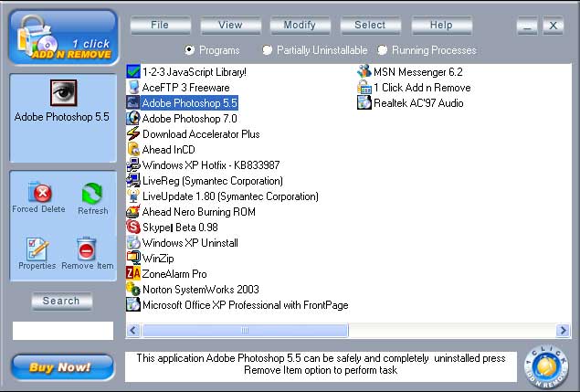The height and width of the screenshot is (392, 580).
Task: Click the Microsoft Office XP Professional icon
Action: pyautogui.click(x=133, y=304)
